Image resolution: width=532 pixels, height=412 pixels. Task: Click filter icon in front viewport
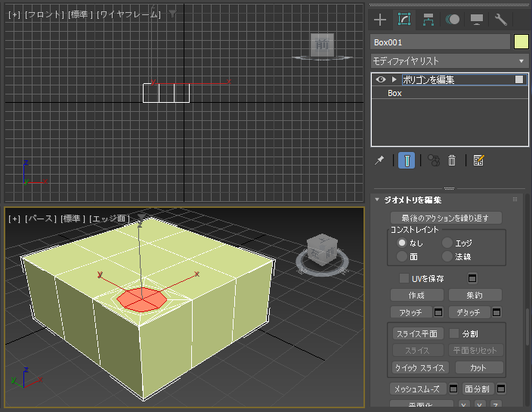click(173, 14)
